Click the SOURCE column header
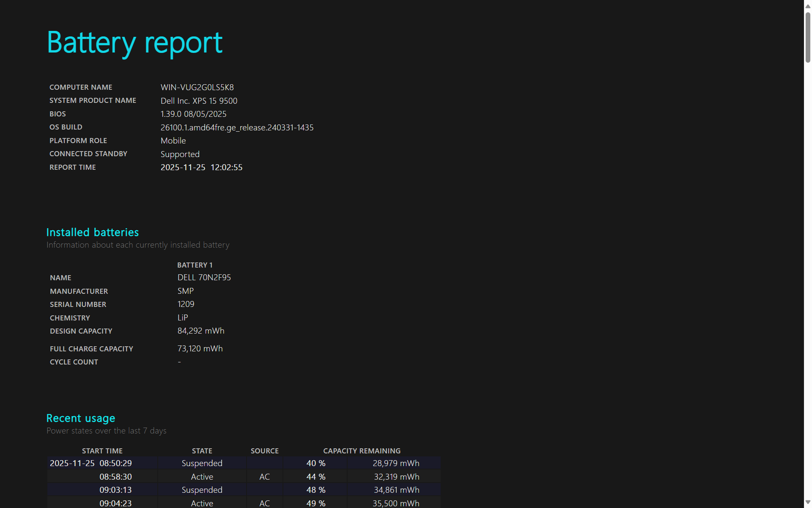Image resolution: width=812 pixels, height=508 pixels. tap(264, 451)
